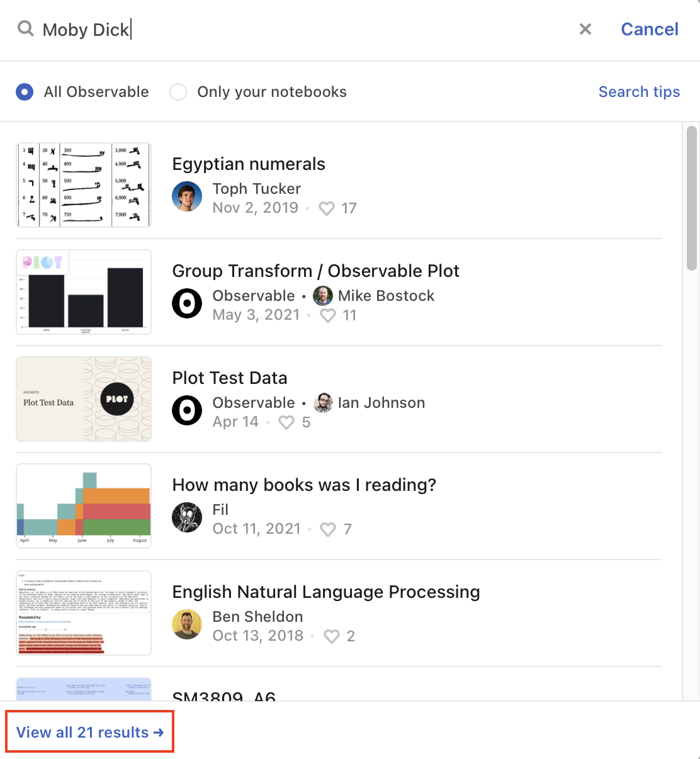View all 21 results
The width and height of the screenshot is (700, 759).
tap(89, 731)
